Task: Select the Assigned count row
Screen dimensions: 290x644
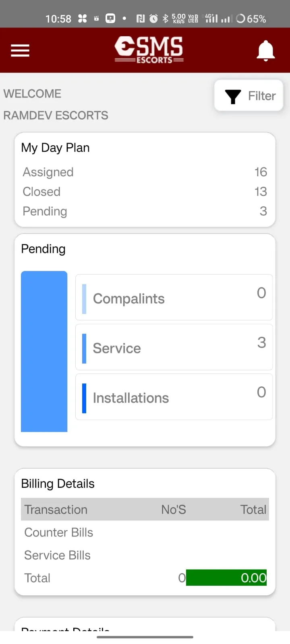Action: (145, 172)
